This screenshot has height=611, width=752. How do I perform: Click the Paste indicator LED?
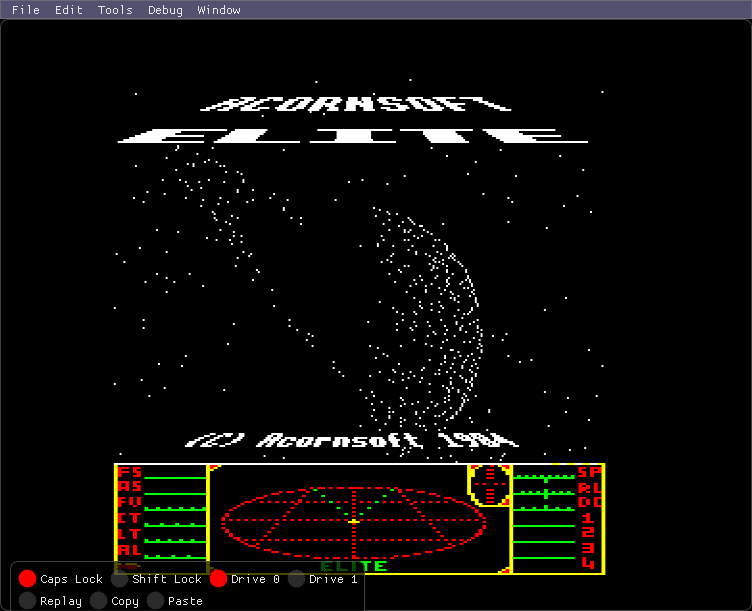(x=155, y=600)
